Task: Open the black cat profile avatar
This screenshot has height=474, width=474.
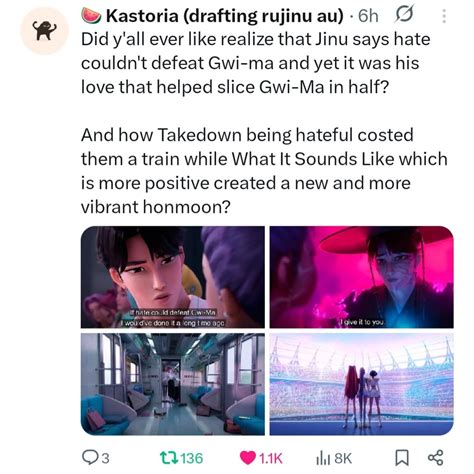Action: 44,30
